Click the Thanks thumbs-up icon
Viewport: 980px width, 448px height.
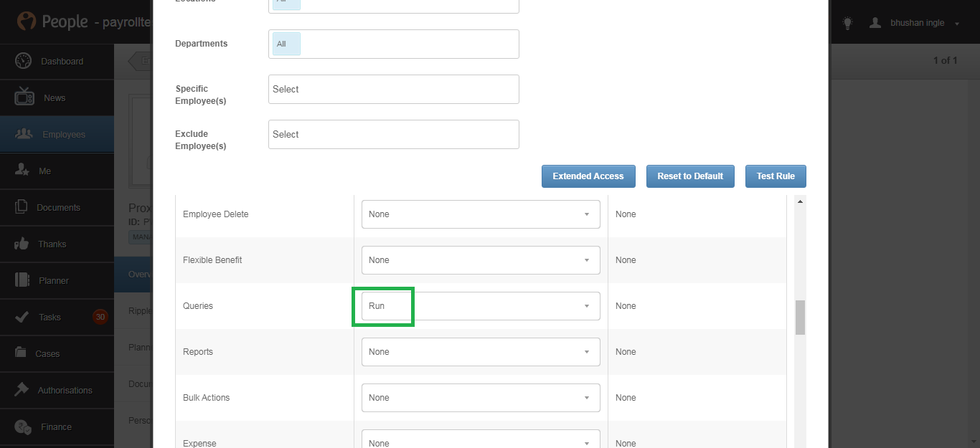point(22,244)
